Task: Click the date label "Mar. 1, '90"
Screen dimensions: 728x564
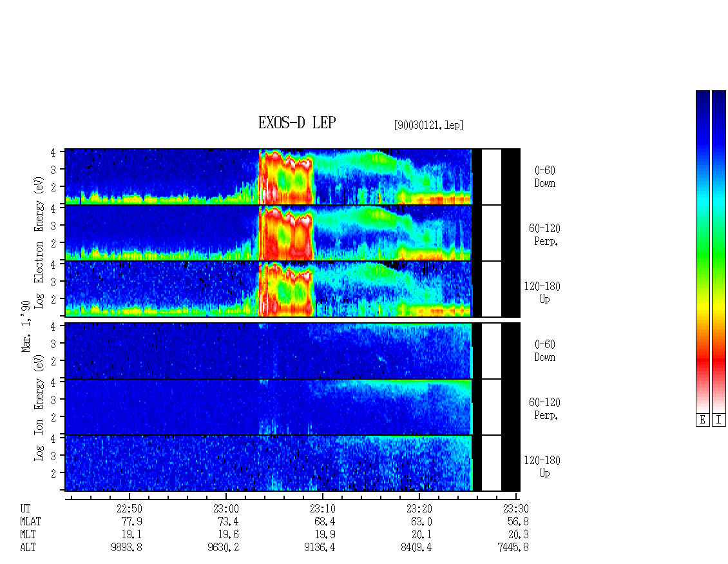Action: click(26, 326)
